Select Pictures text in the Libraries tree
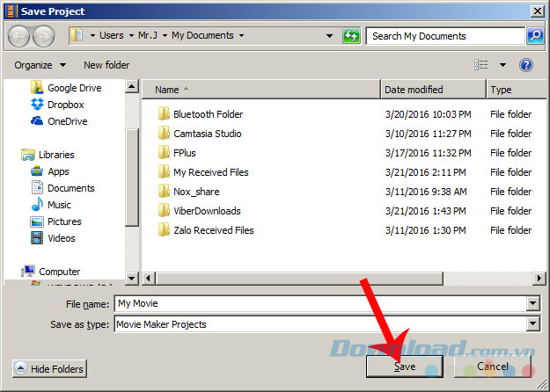Viewport: 550px width, 392px height. click(x=64, y=221)
